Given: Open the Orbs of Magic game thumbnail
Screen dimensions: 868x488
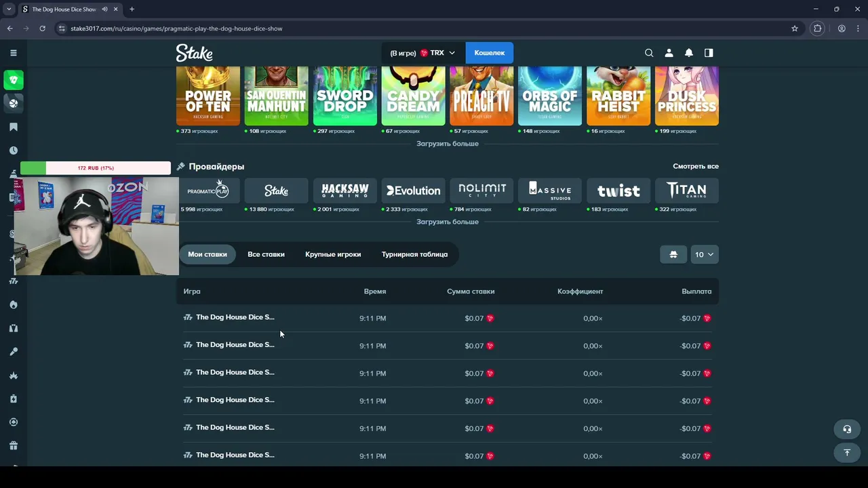Looking at the screenshot, I should pyautogui.click(x=550, y=96).
